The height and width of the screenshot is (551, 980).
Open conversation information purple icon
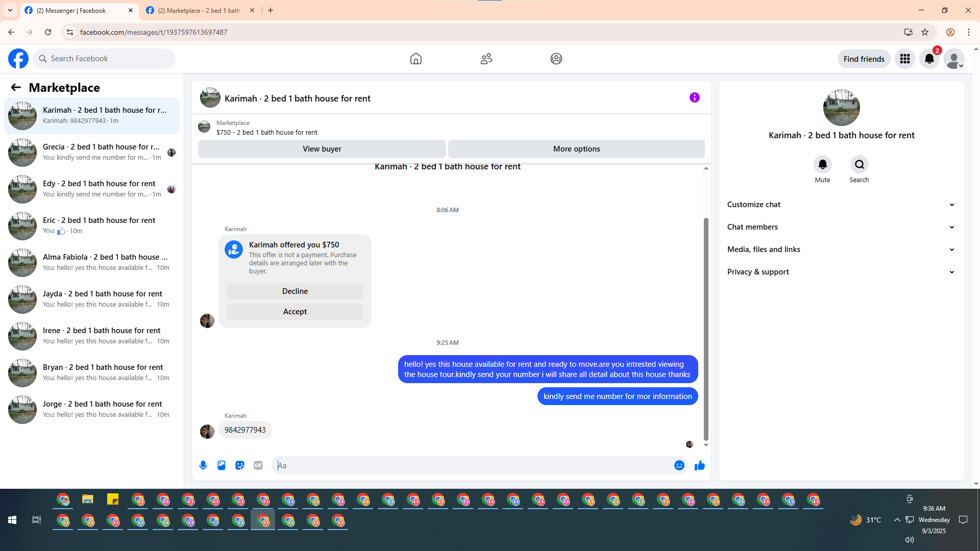(695, 97)
